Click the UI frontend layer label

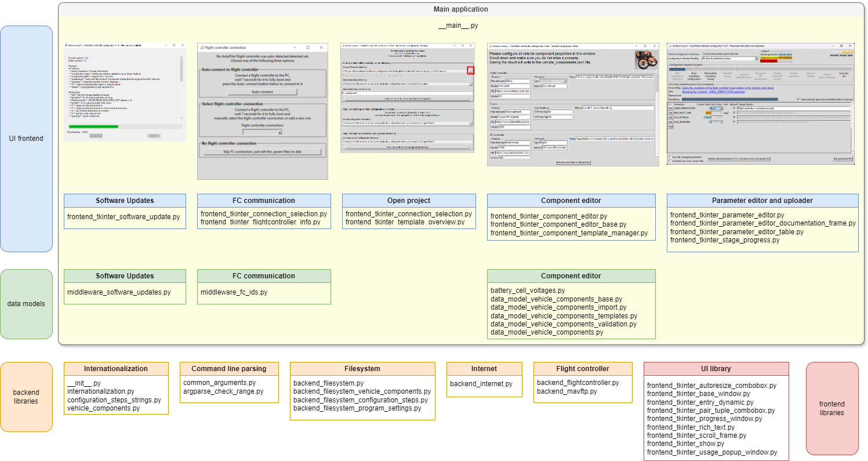(x=26, y=139)
